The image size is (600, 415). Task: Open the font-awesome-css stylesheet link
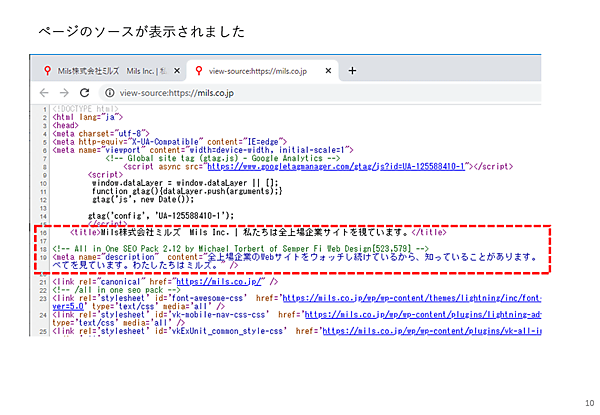point(412,298)
